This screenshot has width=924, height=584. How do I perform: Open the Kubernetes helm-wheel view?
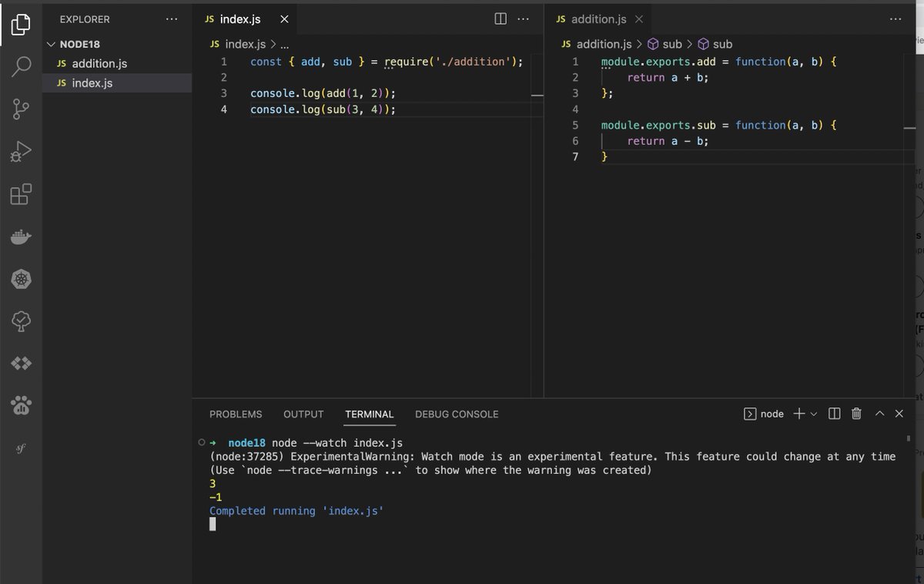coord(21,279)
